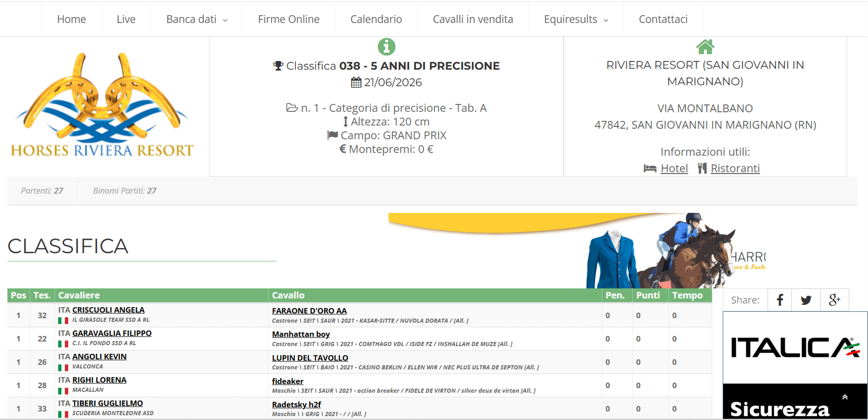This screenshot has height=420, width=868.
Task: Open the Banca dati dropdown menu
Action: 197,19
